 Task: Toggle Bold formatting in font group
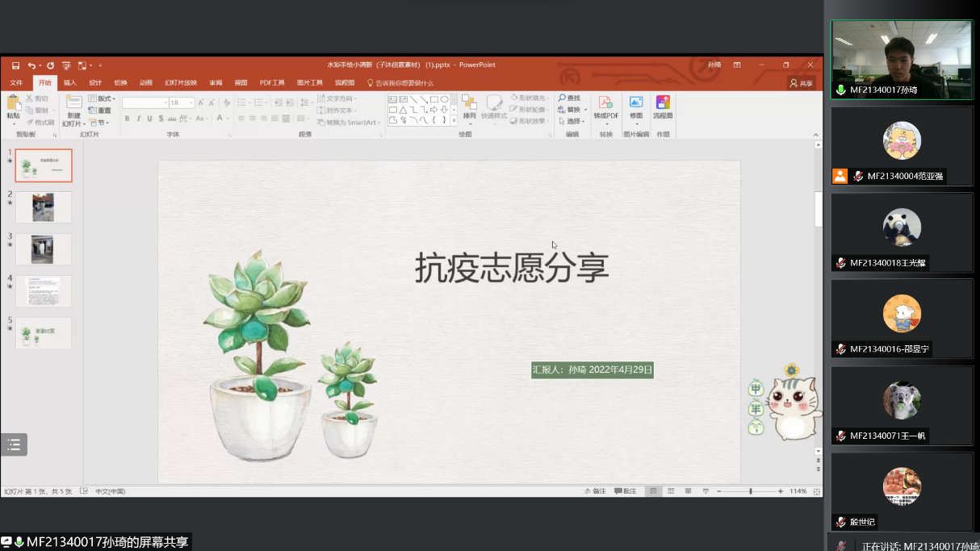click(x=127, y=119)
